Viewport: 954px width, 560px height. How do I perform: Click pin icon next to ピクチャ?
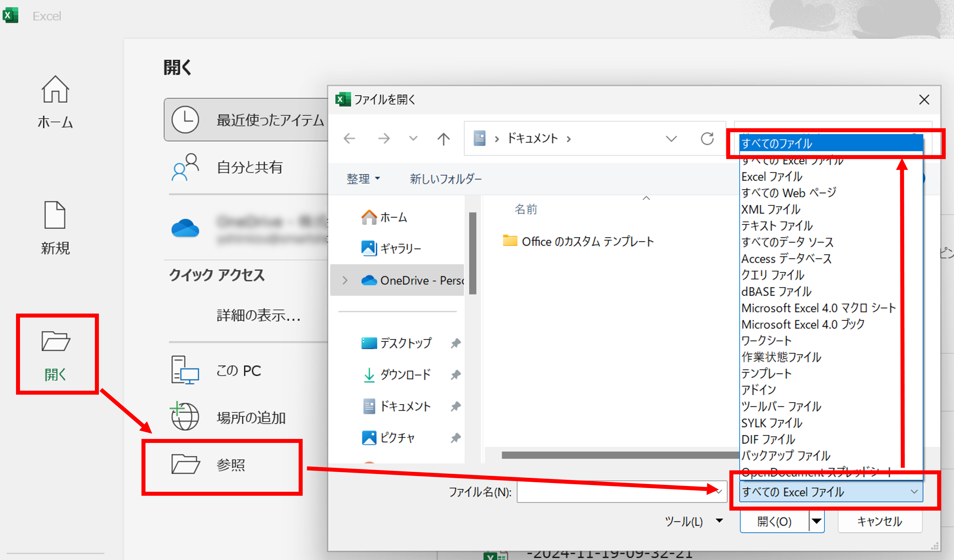click(455, 438)
